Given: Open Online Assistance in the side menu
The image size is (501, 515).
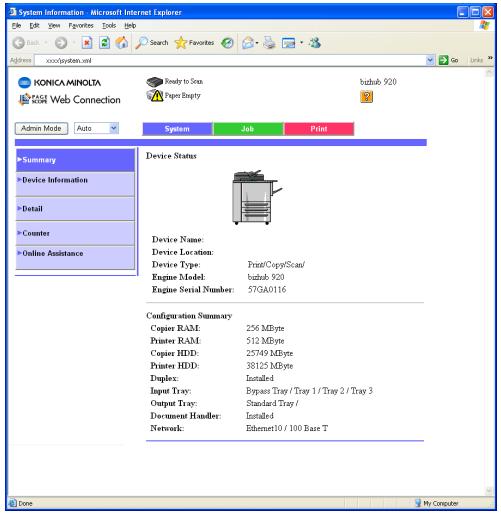Looking at the screenshot, I should (x=75, y=258).
